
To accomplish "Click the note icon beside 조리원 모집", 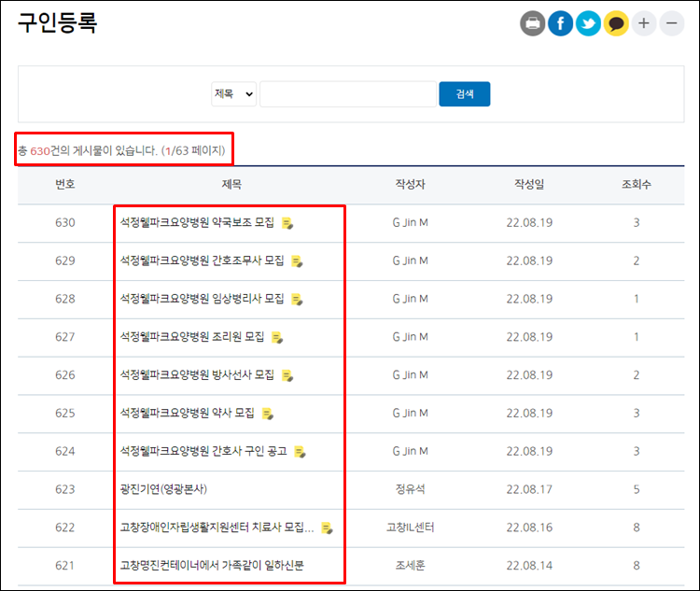I will click(x=277, y=337).
